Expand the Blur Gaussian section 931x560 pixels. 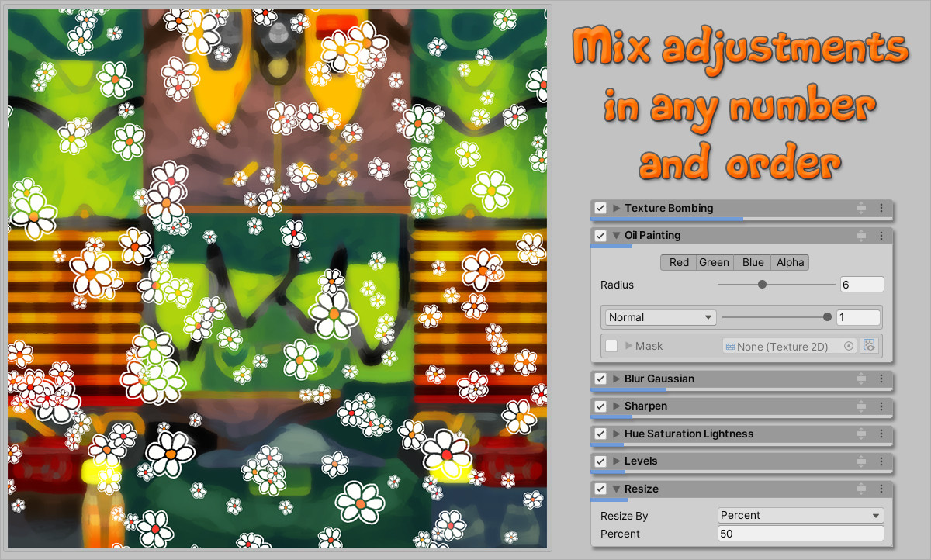(x=617, y=379)
